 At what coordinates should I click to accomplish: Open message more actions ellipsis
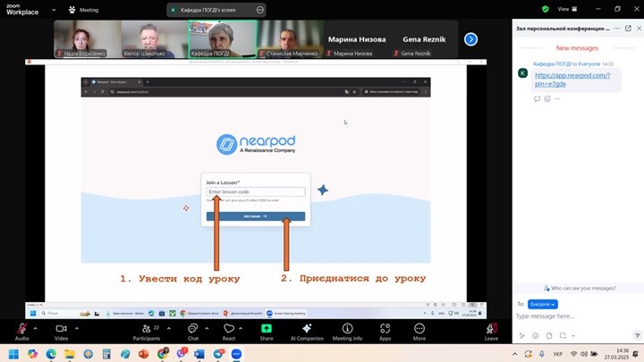[557, 99]
